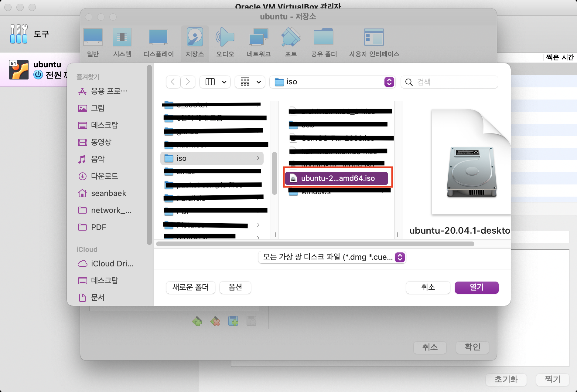Click the horizontal scrollbar of file browser
Viewport: 577px width, 392px height.
pyautogui.click(x=315, y=244)
